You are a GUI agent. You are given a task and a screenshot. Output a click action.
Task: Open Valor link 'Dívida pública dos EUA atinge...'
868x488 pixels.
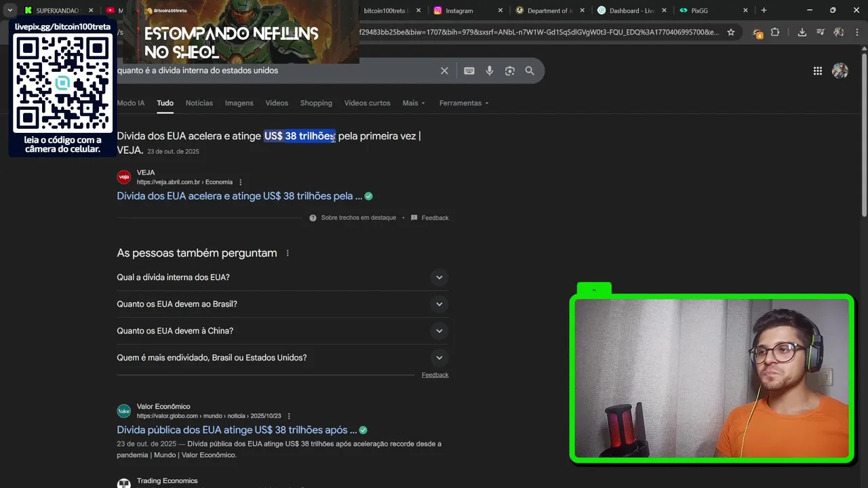coord(237,430)
